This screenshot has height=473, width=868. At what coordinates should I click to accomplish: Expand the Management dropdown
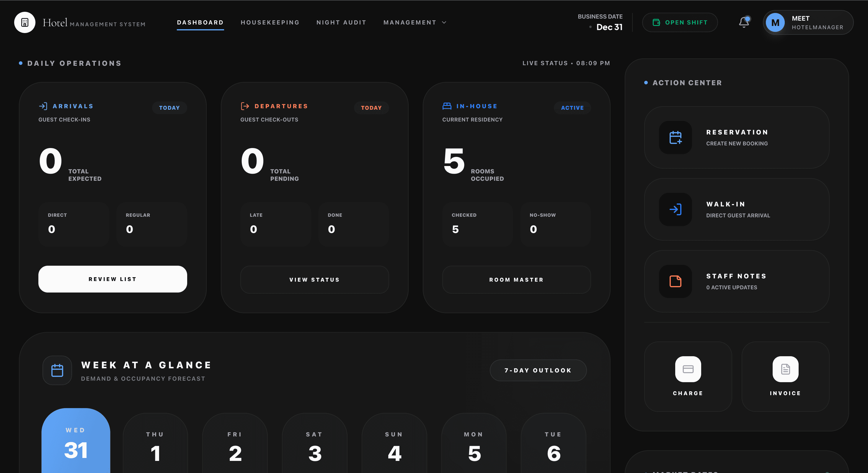pos(415,22)
